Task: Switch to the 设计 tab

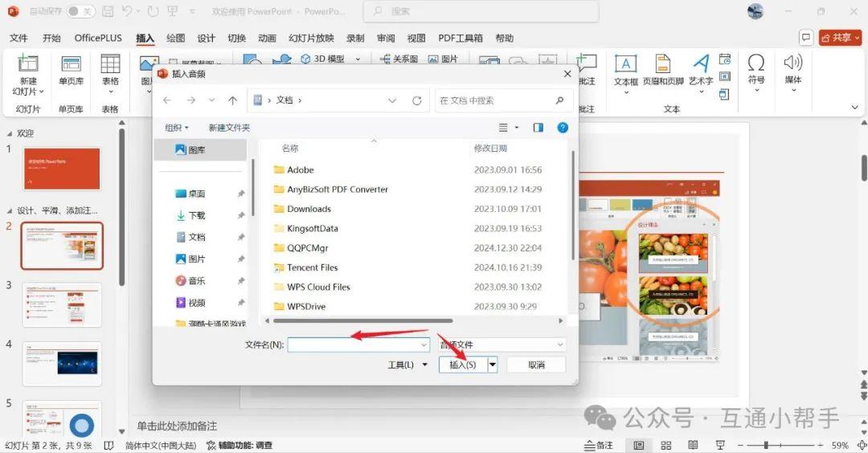Action: click(x=206, y=38)
